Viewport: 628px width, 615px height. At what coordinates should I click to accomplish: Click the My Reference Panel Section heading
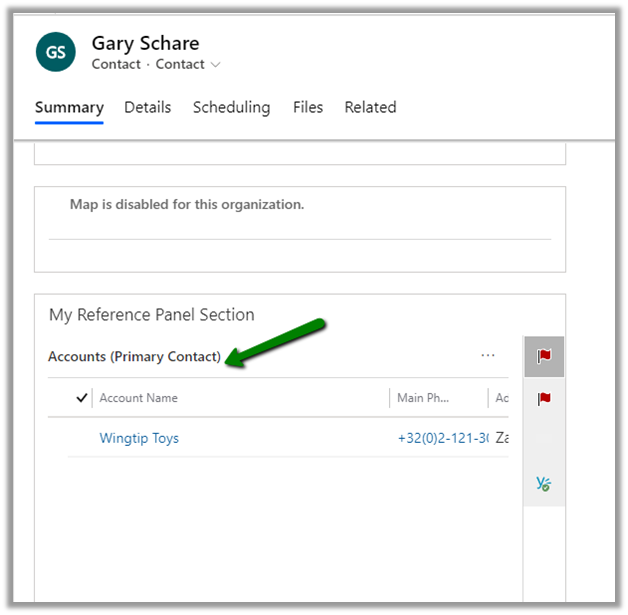pyautogui.click(x=152, y=315)
